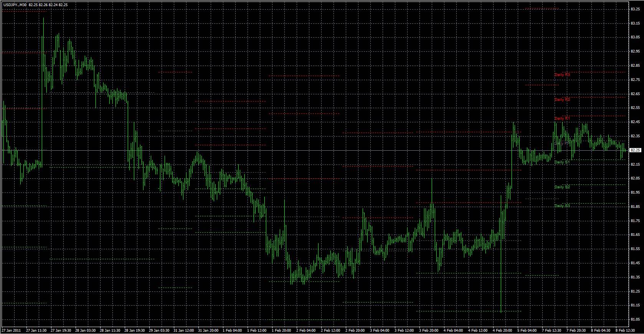644x334 pixels.
Task: Click the 82.85 price axis label
Action: [x=635, y=66]
